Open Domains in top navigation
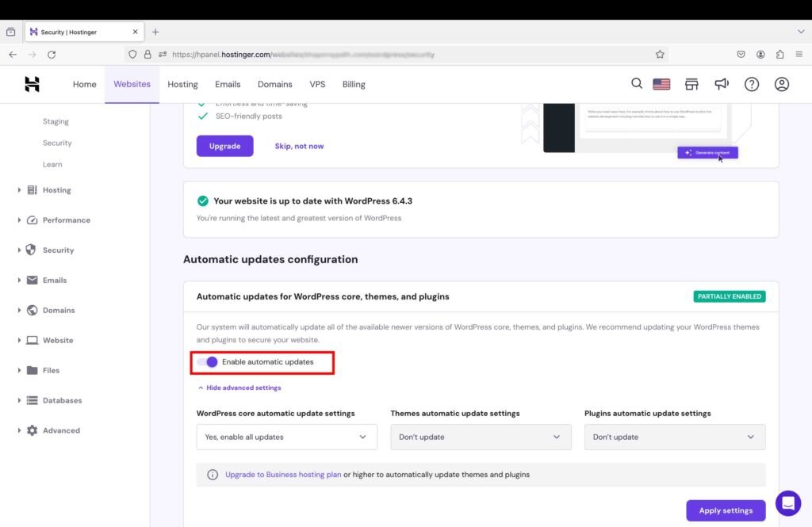812x527 pixels. point(275,84)
